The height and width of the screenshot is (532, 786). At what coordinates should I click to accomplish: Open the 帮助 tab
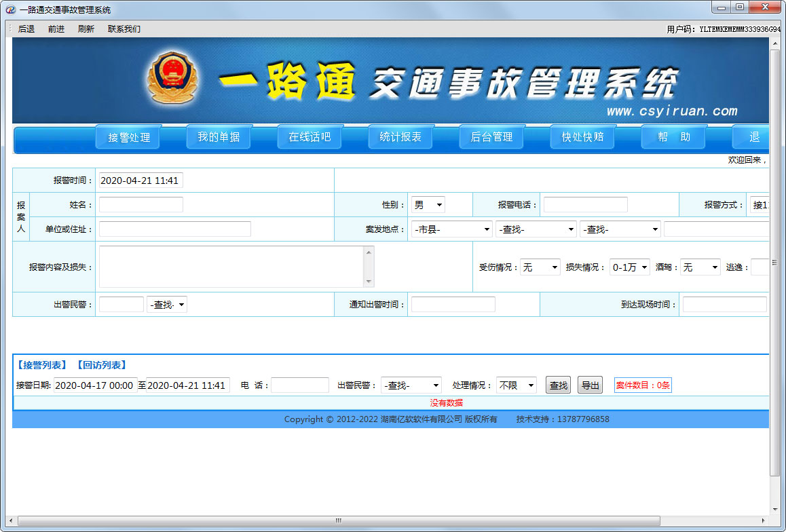tap(674, 137)
